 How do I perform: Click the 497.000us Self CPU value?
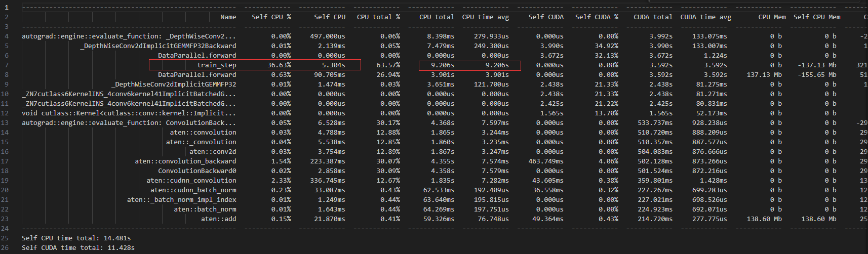(328, 36)
